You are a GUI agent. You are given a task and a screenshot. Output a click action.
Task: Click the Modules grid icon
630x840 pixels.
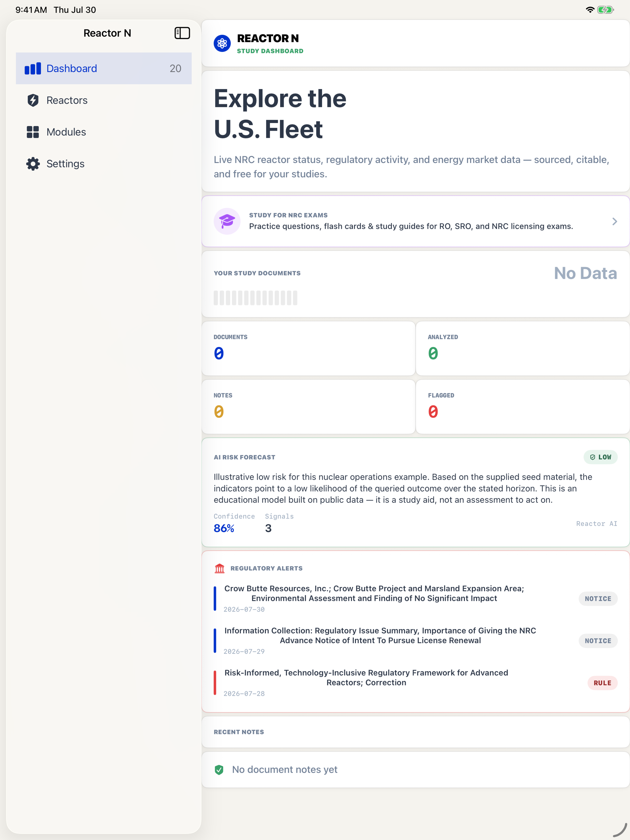[x=33, y=132]
